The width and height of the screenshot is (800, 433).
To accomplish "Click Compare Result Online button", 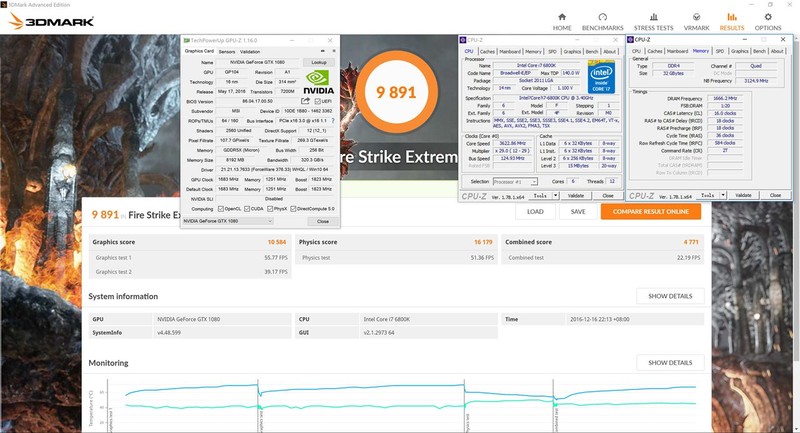I will [651, 212].
